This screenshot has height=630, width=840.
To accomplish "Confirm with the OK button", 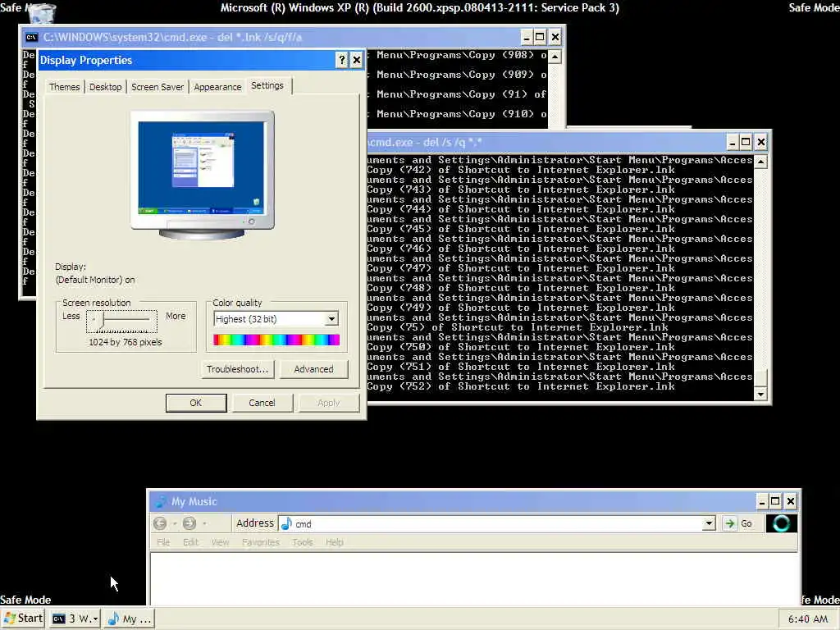I will pos(196,403).
